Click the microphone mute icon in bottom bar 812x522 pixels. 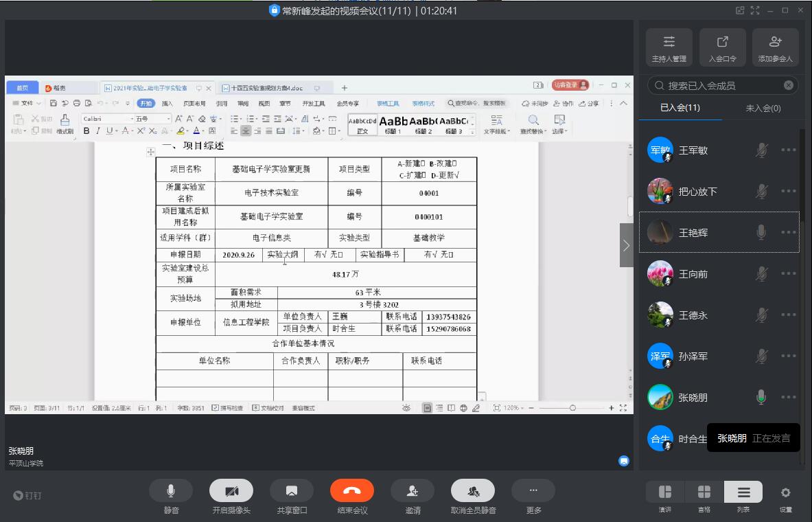click(x=171, y=491)
